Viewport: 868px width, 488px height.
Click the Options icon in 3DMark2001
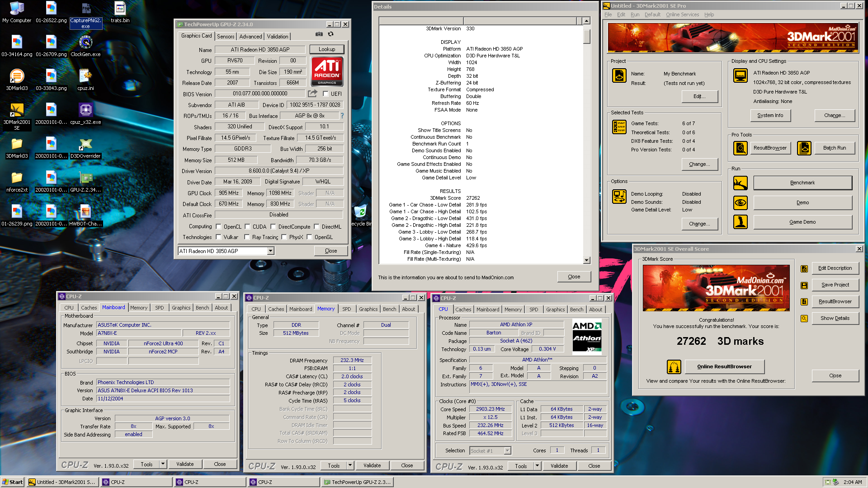(619, 197)
